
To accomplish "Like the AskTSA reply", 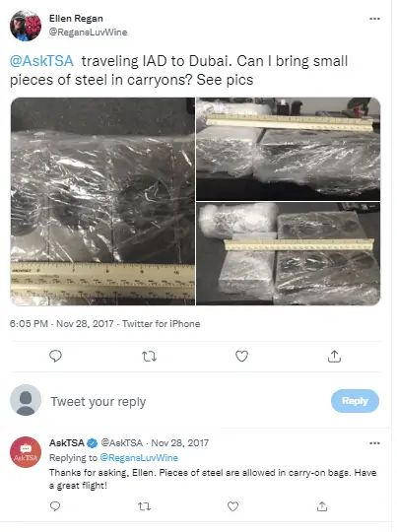I will pos(232,506).
